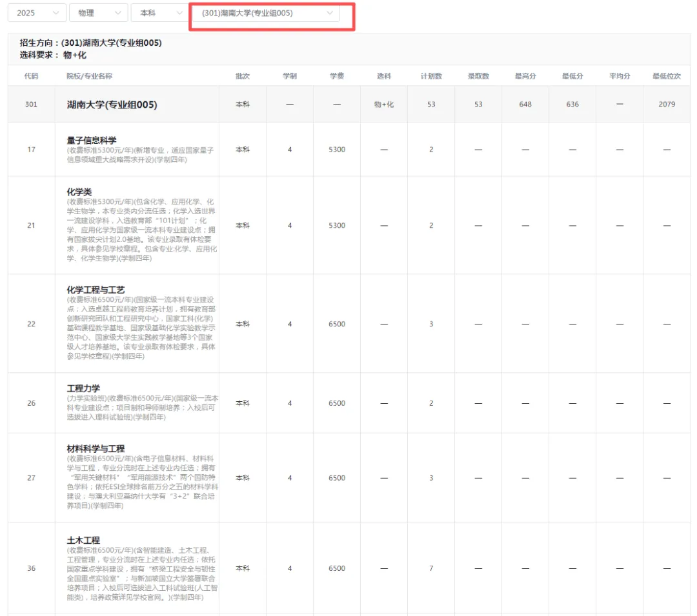The width and height of the screenshot is (697, 616).
Task: Select the 量子信息科学 major name
Action: (x=92, y=141)
